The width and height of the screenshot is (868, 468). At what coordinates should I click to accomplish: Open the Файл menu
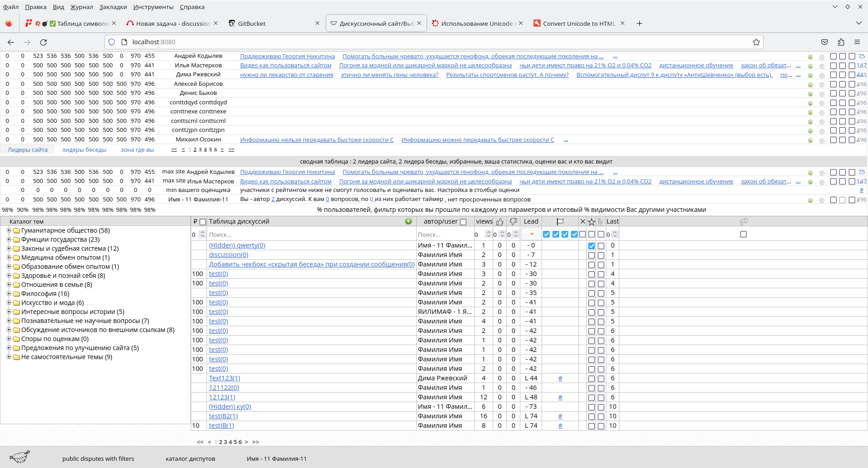click(x=11, y=7)
